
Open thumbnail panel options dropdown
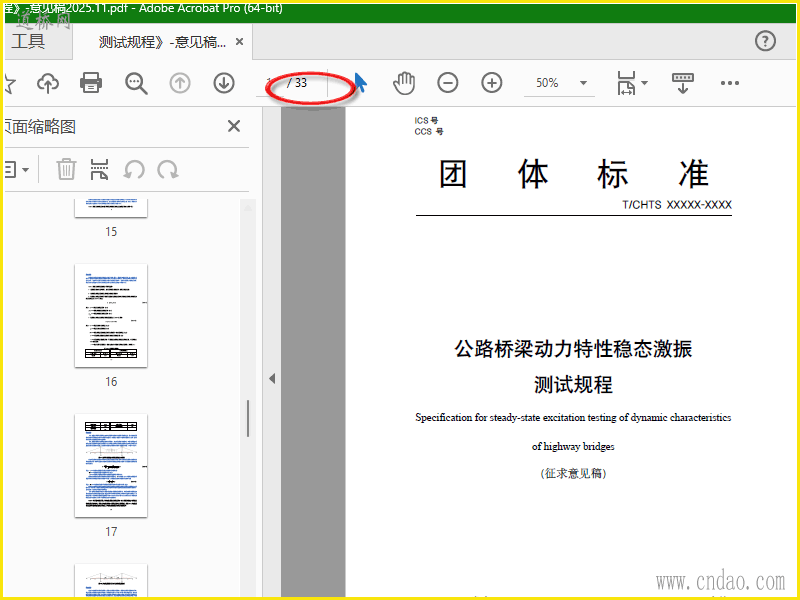click(x=16, y=169)
